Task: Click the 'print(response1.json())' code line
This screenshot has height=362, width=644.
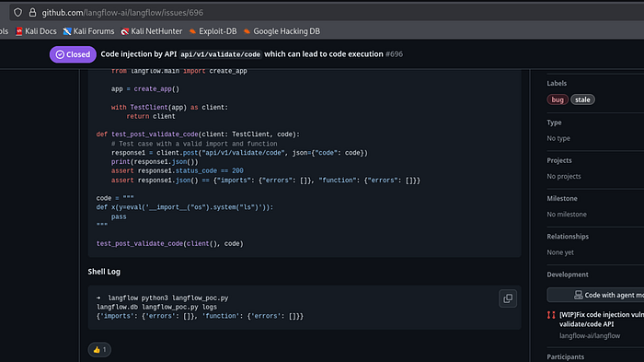Action: pos(155,162)
